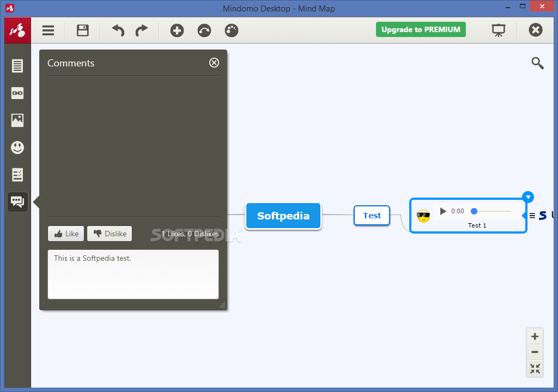Click the Dislike button
The height and width of the screenshot is (392, 558).
[110, 234]
